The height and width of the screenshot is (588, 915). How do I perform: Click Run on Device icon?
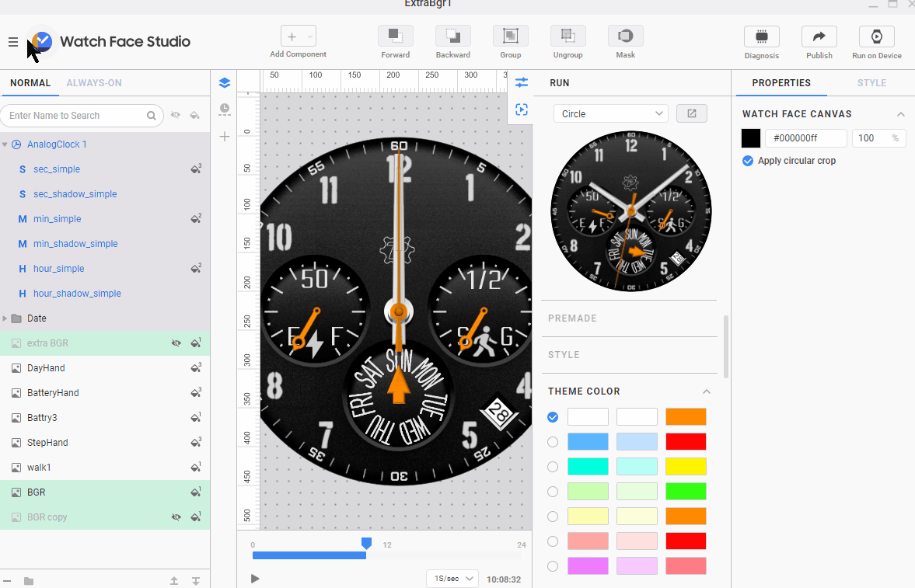click(x=876, y=37)
